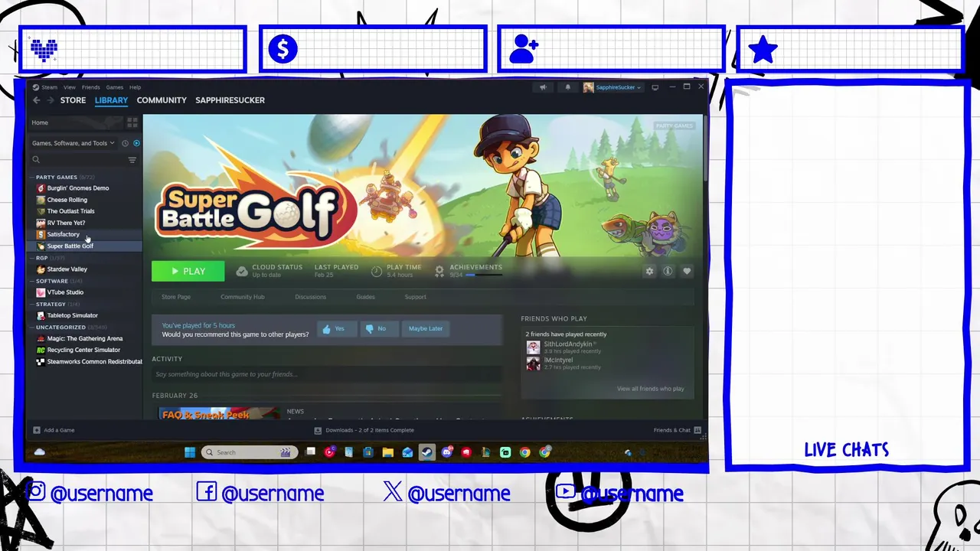The image size is (980, 551).
Task: Collapse the PARTY GAMES category
Action: [32, 177]
